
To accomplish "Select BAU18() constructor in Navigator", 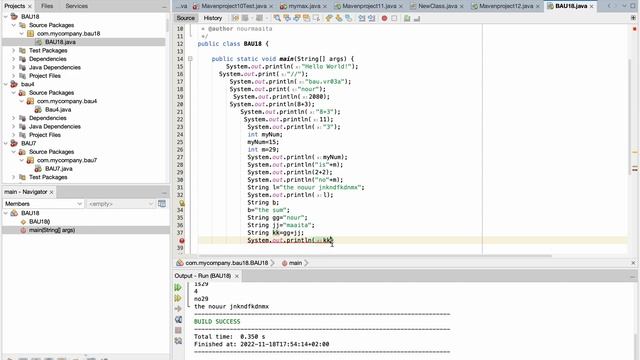I will click(x=39, y=222).
